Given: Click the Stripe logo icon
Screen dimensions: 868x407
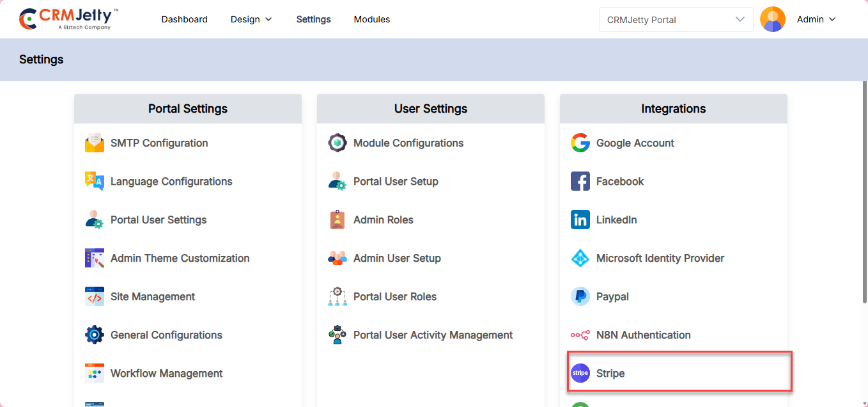Looking at the screenshot, I should point(580,373).
